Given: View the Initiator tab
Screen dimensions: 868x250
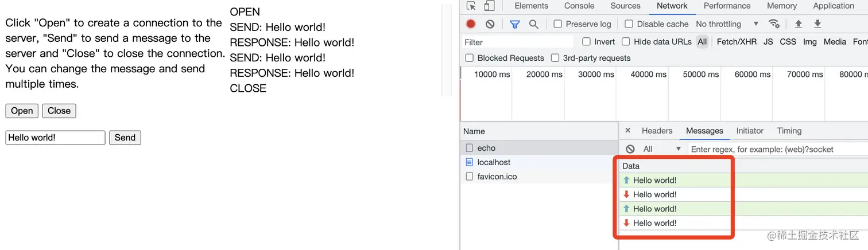Looking at the screenshot, I should point(750,131).
